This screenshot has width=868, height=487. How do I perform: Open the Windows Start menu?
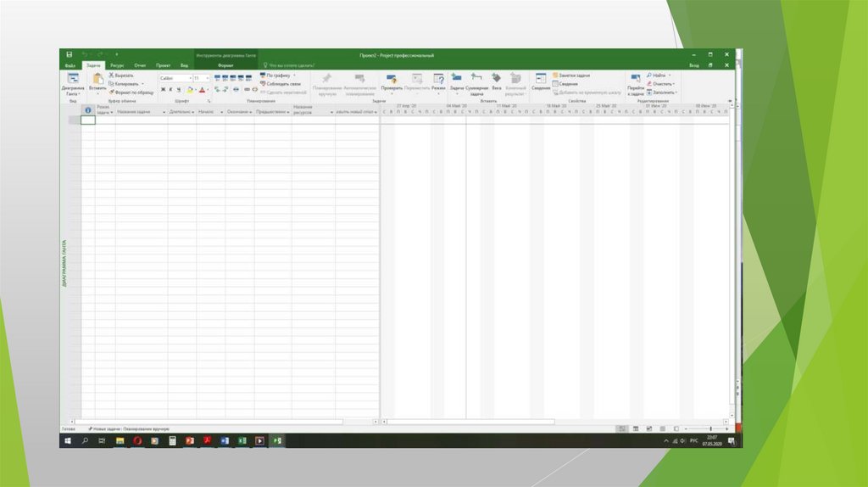[x=68, y=440]
